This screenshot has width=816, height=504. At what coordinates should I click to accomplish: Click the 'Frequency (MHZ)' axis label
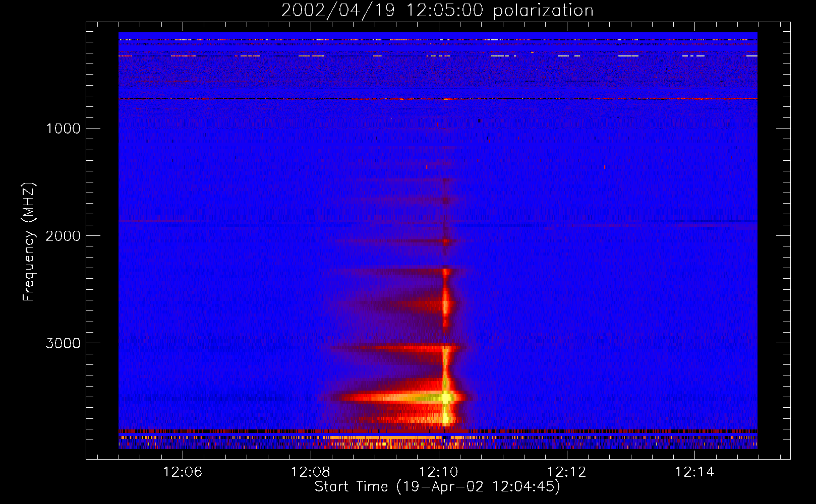click(x=29, y=242)
